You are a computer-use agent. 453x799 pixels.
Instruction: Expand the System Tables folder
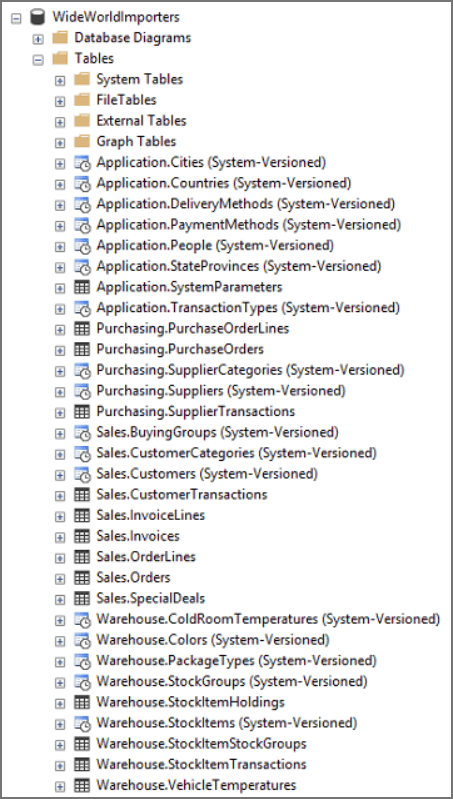pyautogui.click(x=60, y=80)
